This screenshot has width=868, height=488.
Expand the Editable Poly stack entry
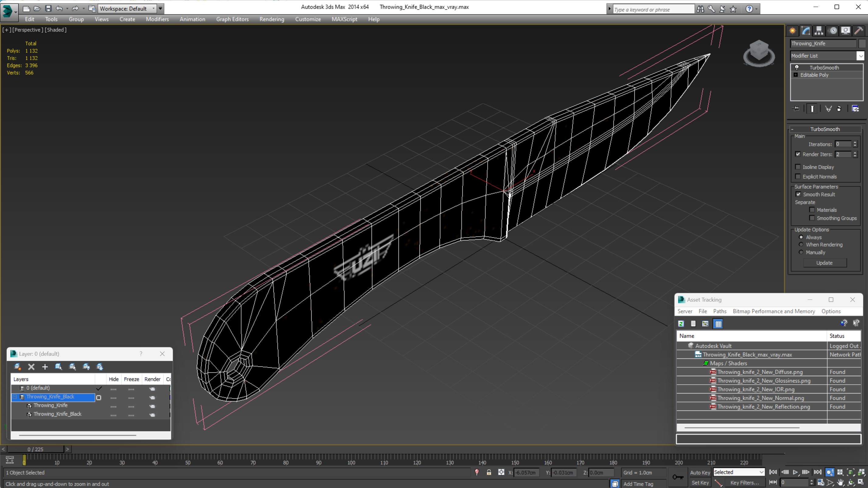point(796,75)
